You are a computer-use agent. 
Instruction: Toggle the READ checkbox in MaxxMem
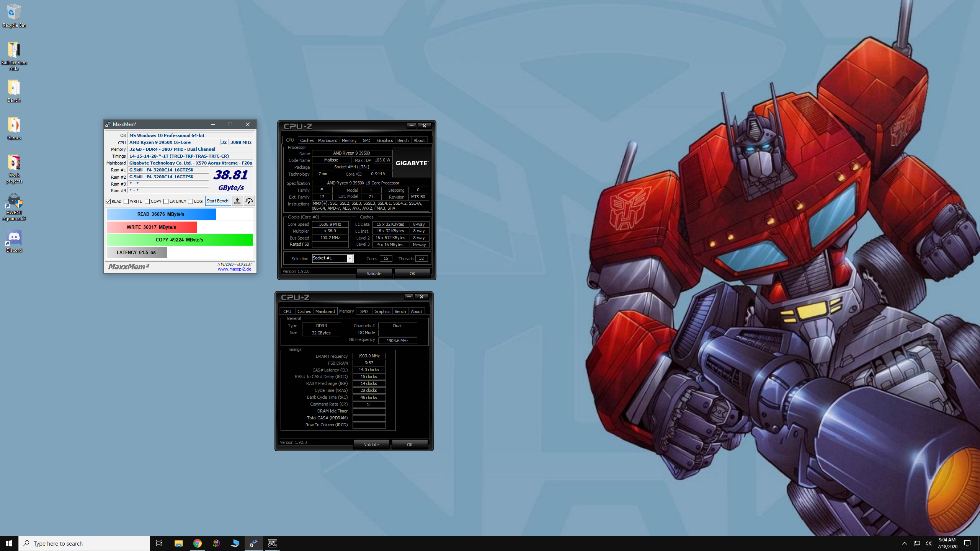click(108, 201)
